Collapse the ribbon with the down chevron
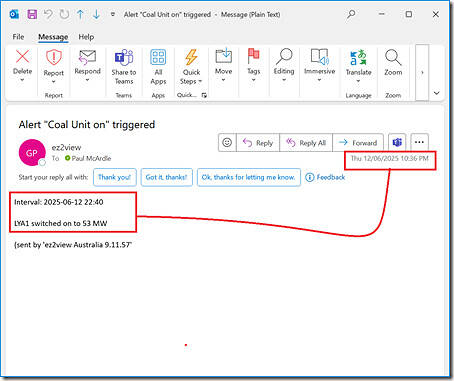The image size is (454, 381). (437, 93)
